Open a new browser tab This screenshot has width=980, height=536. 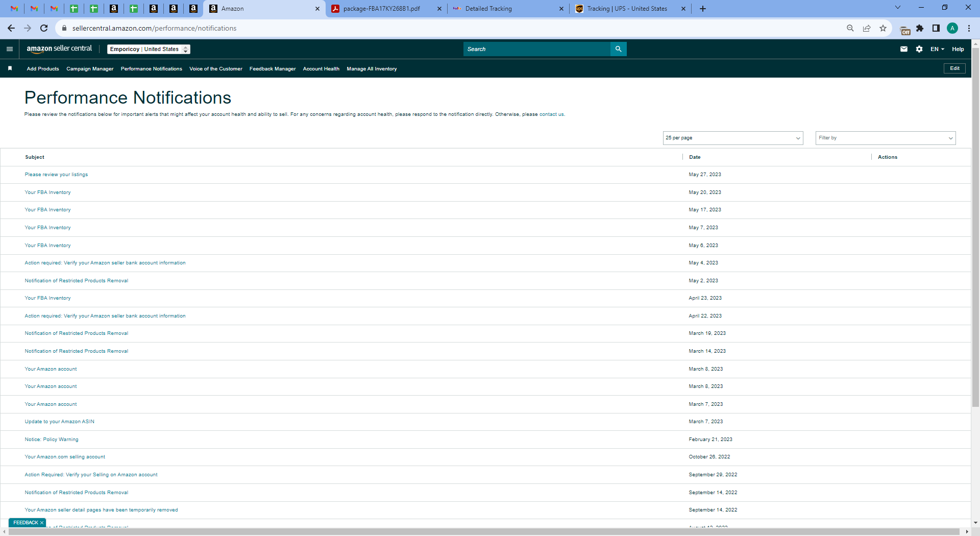click(x=703, y=9)
